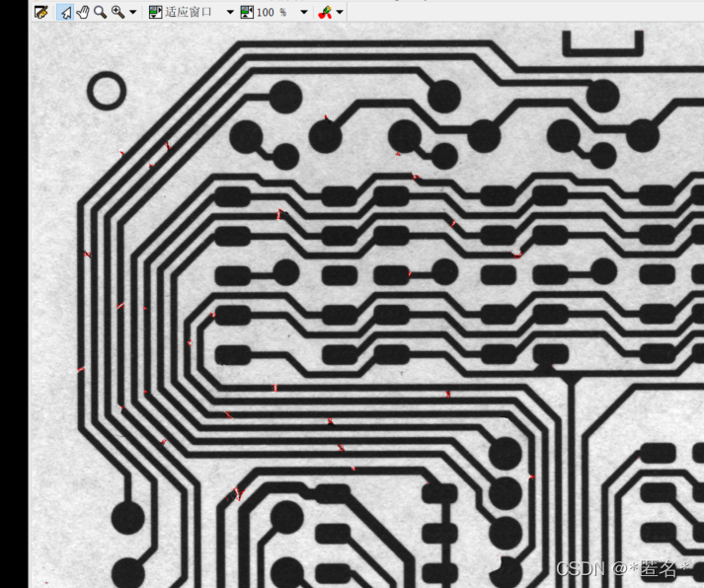The height and width of the screenshot is (588, 704).
Task: Open the zoom-in tool dropdown arrow
Action: click(133, 12)
